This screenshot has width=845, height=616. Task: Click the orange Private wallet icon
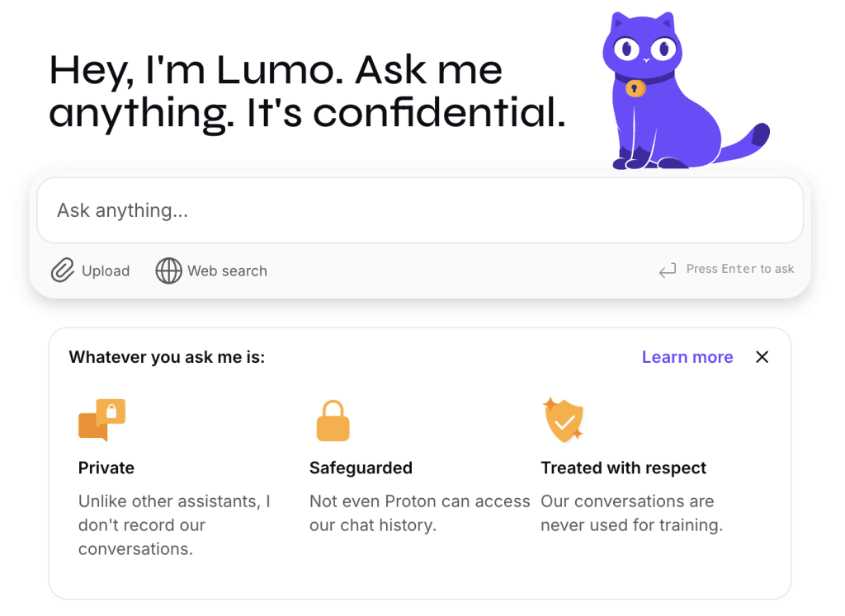[x=101, y=420]
